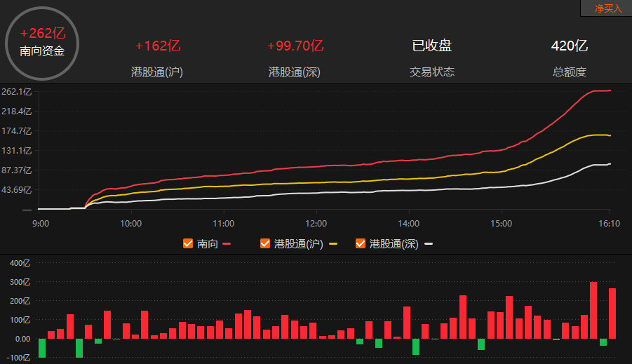This screenshot has height=364, width=632.
Task: Click the +99.70亿 港股通(深) value
Action: [295, 46]
